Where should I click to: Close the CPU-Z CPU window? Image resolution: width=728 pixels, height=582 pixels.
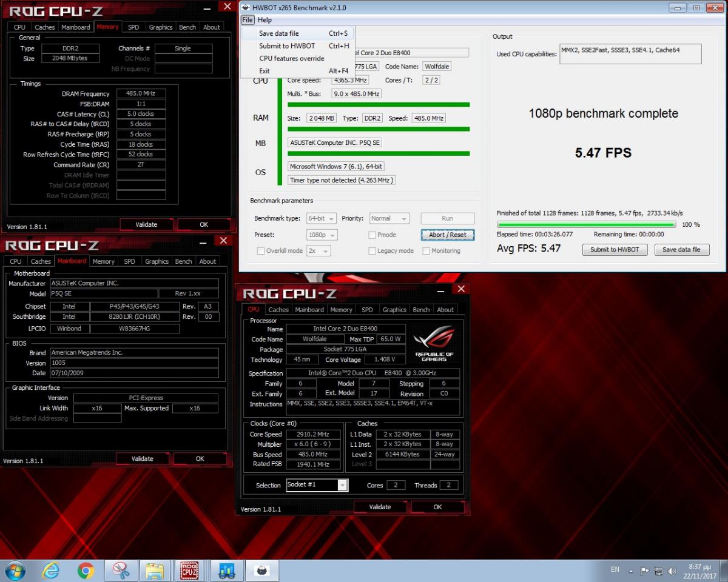(x=461, y=289)
